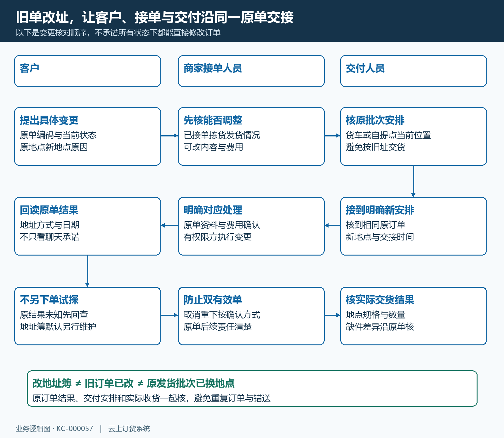Viewport: 504px width, 438px height.
Task: Select the 商家接单人员 lane header
Action: [251, 71]
